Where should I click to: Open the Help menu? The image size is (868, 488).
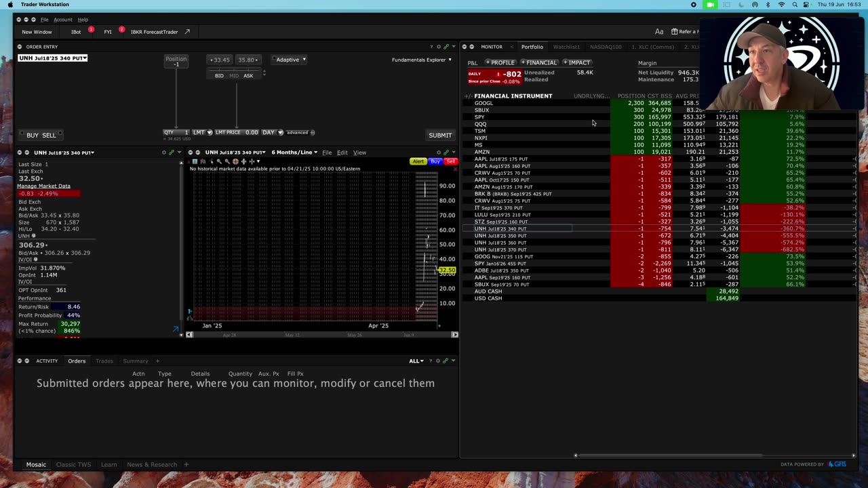click(x=83, y=20)
